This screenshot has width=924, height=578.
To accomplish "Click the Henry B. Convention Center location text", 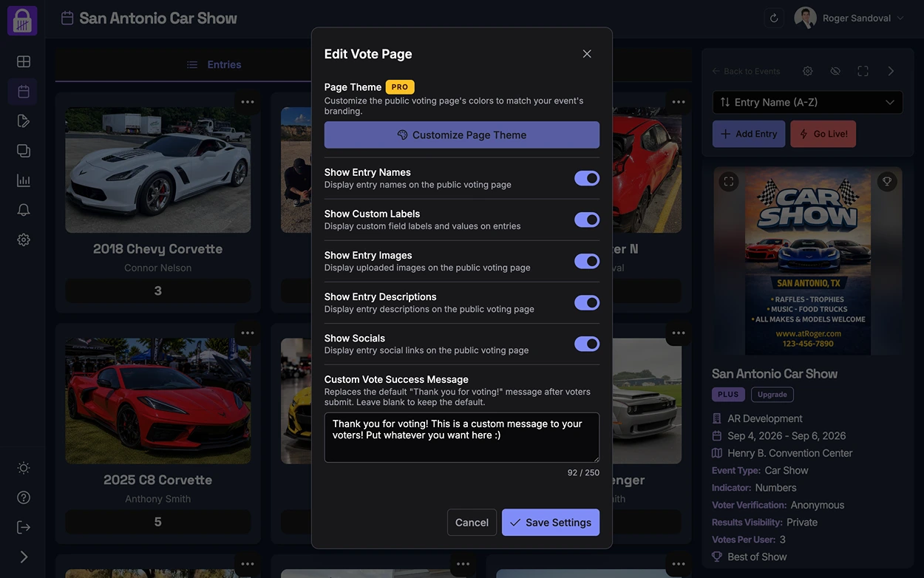I will point(790,453).
